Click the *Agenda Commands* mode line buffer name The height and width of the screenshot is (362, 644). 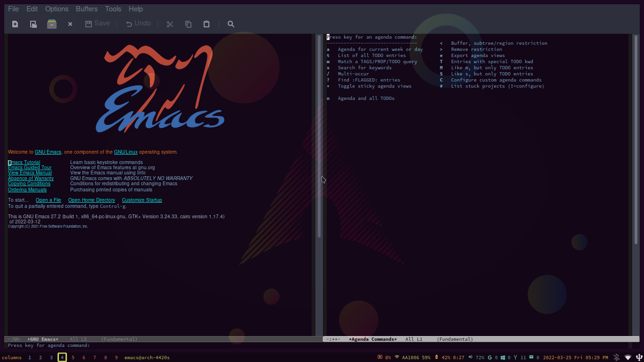click(373, 339)
